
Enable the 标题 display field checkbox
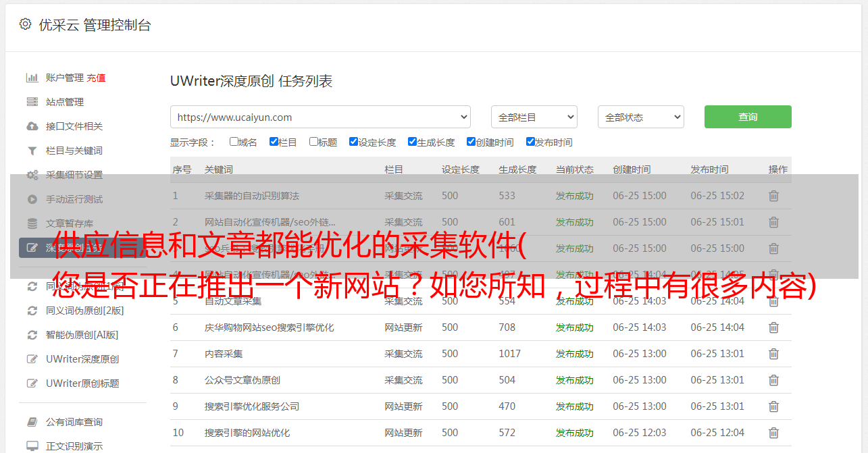click(313, 142)
